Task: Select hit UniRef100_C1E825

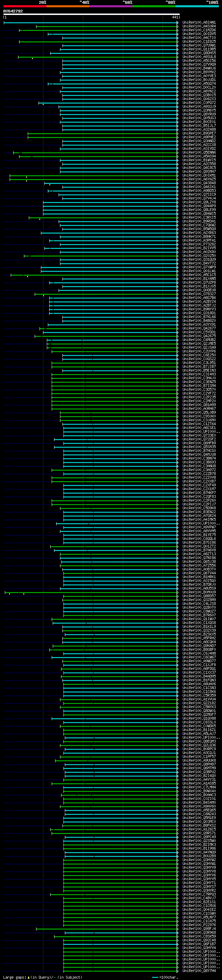Action: pyautogui.click(x=199, y=41)
